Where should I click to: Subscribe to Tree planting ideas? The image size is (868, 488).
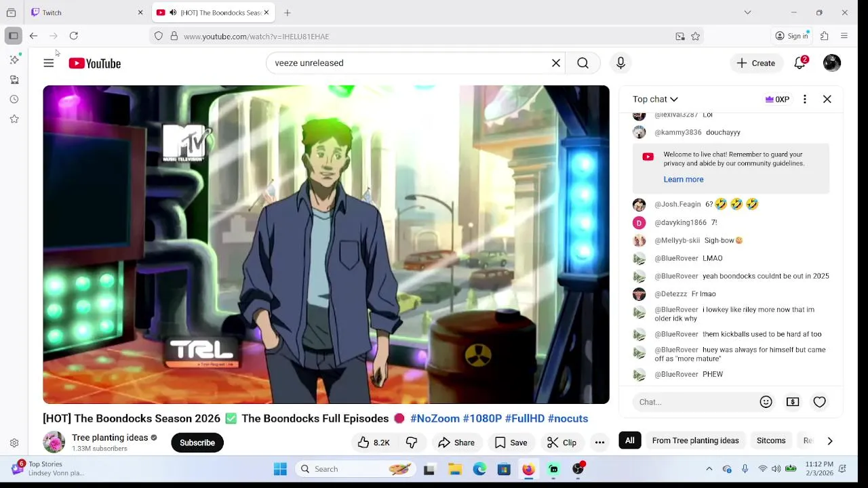197,443
